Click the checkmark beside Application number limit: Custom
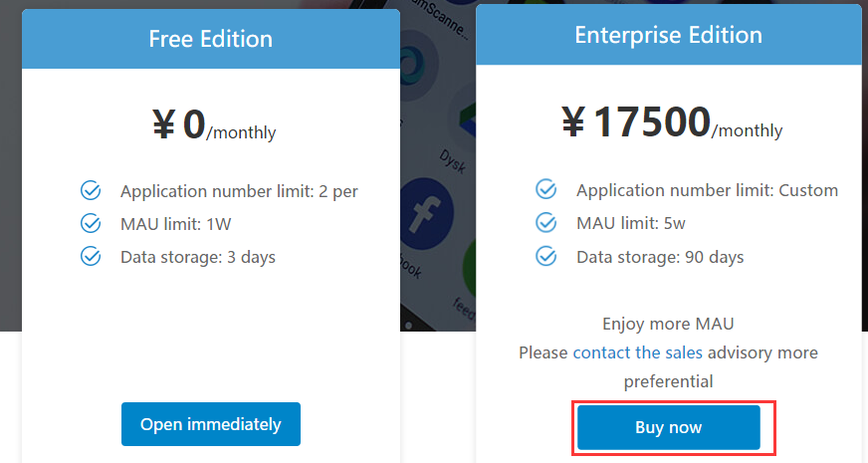The height and width of the screenshot is (463, 868). (x=546, y=189)
